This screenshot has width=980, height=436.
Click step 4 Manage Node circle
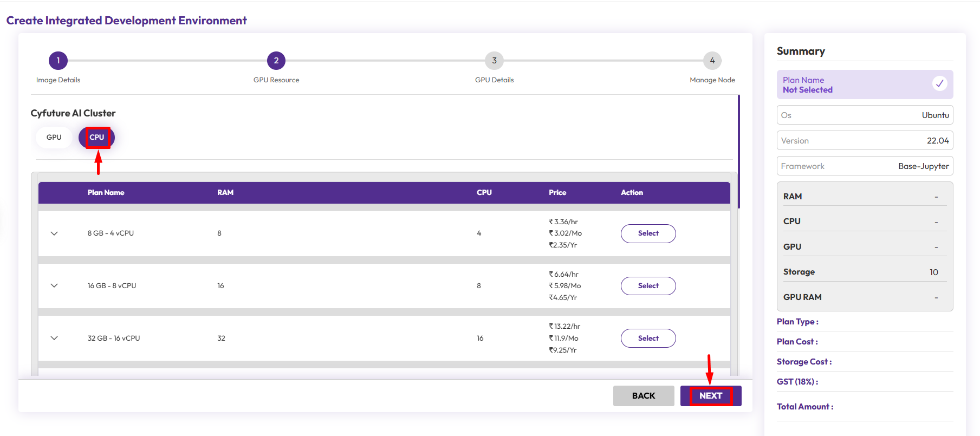[712, 61]
